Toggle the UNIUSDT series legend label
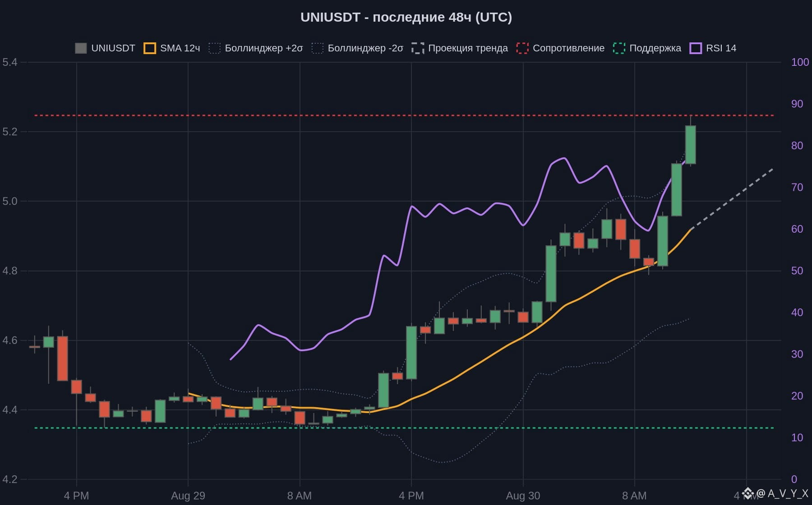This screenshot has width=812, height=505. (x=113, y=48)
